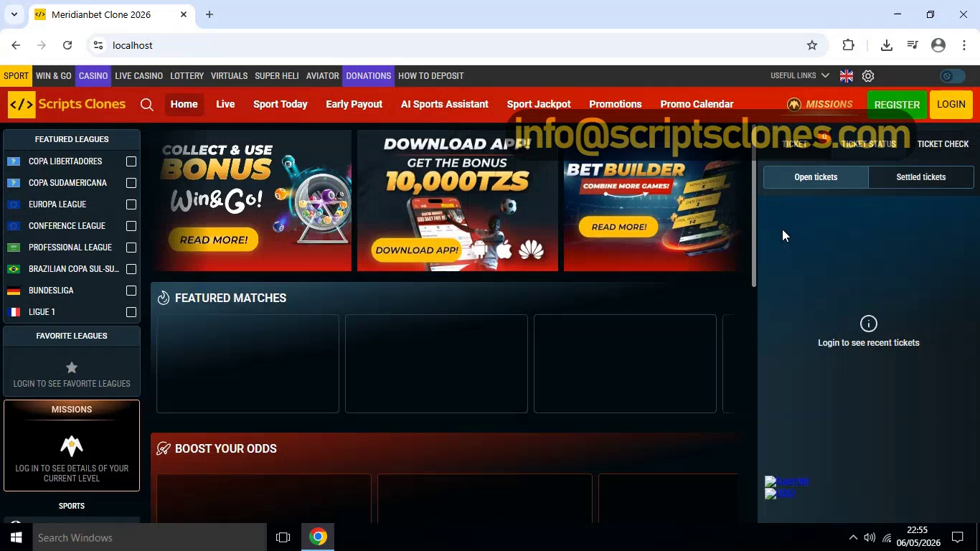Screen dimensions: 980x551
Task: Click the Scripts Clones logo
Action: [67, 104]
